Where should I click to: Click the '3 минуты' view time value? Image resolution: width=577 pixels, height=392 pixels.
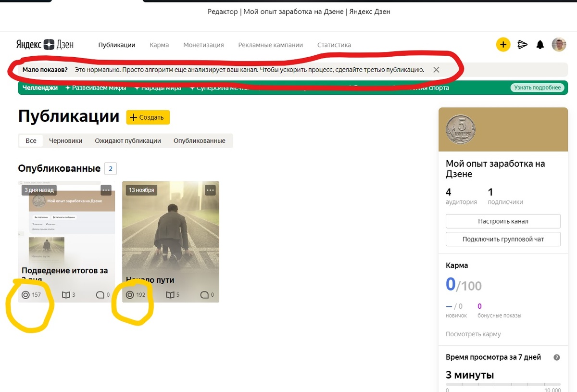click(470, 375)
